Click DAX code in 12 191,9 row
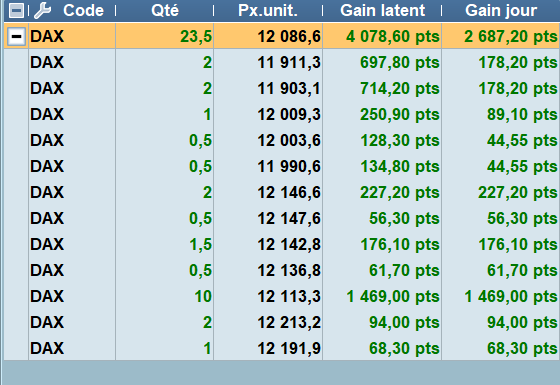The height and width of the screenshot is (385, 560). coord(47,348)
